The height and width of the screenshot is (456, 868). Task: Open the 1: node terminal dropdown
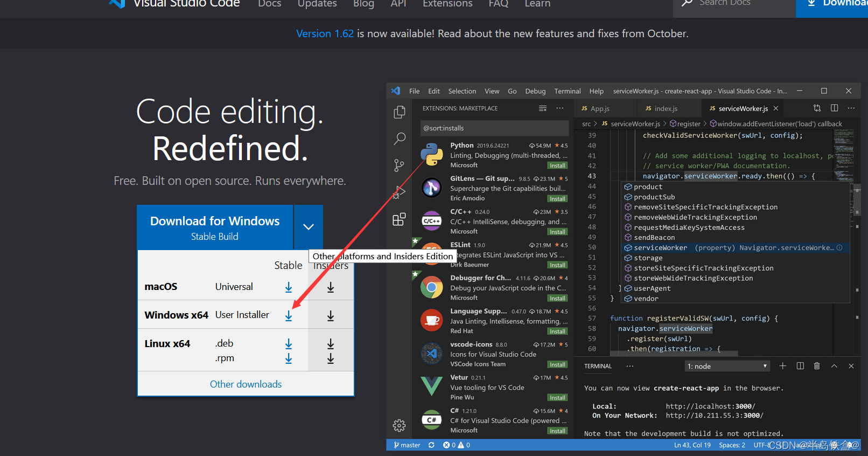click(727, 366)
